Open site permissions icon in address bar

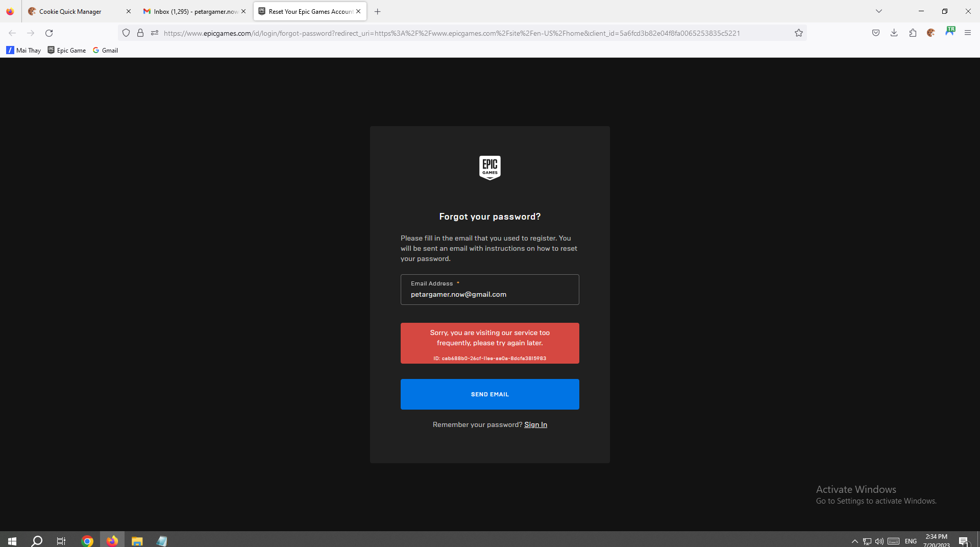[155, 33]
